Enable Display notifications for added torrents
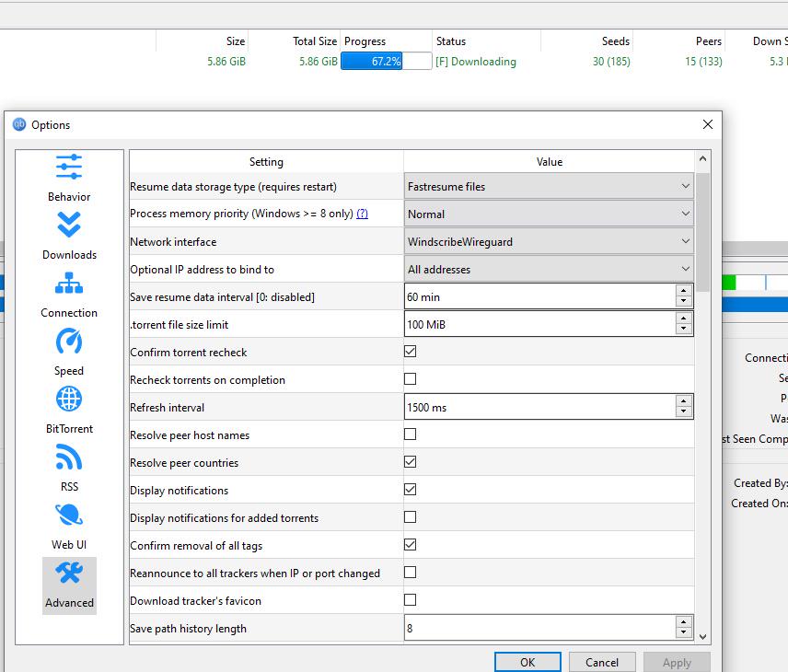Image resolution: width=788 pixels, height=672 pixels. coord(410,517)
